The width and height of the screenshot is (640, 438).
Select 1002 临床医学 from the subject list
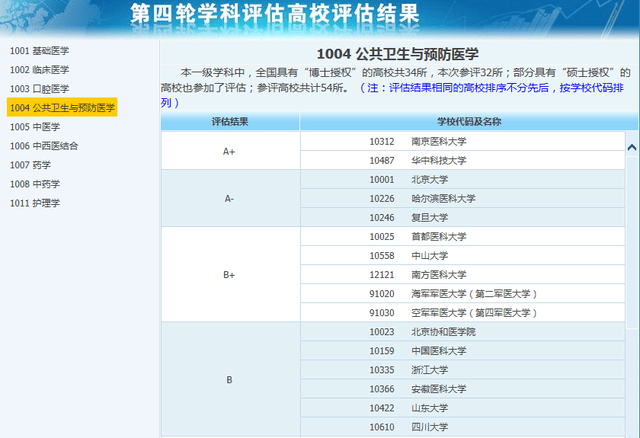[x=39, y=69]
